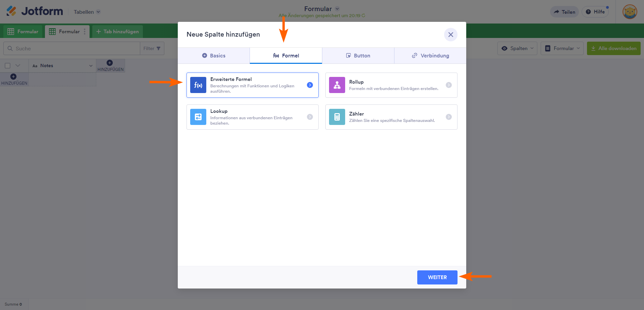Open the Spalten visibility dropdown
This screenshot has height=310, width=644.
(x=517, y=48)
